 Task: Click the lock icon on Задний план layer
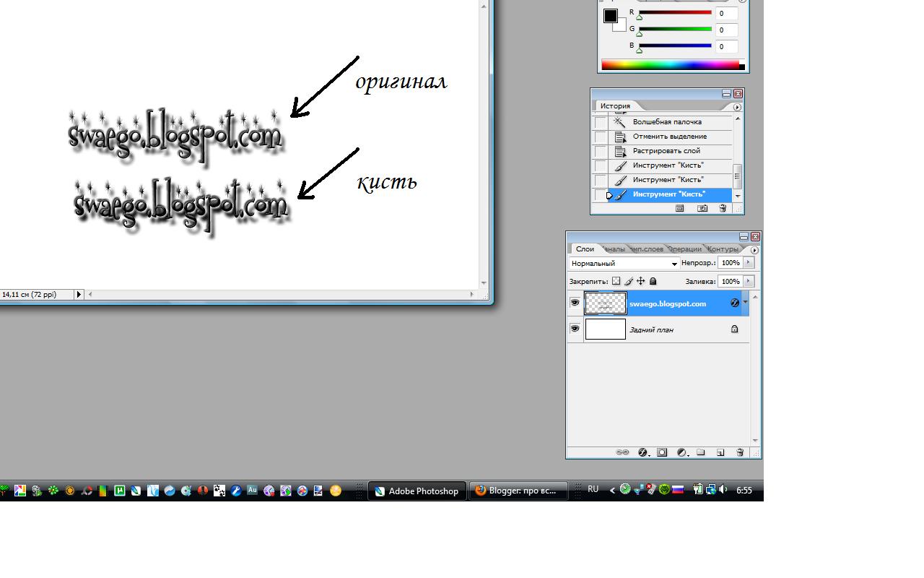pos(734,329)
